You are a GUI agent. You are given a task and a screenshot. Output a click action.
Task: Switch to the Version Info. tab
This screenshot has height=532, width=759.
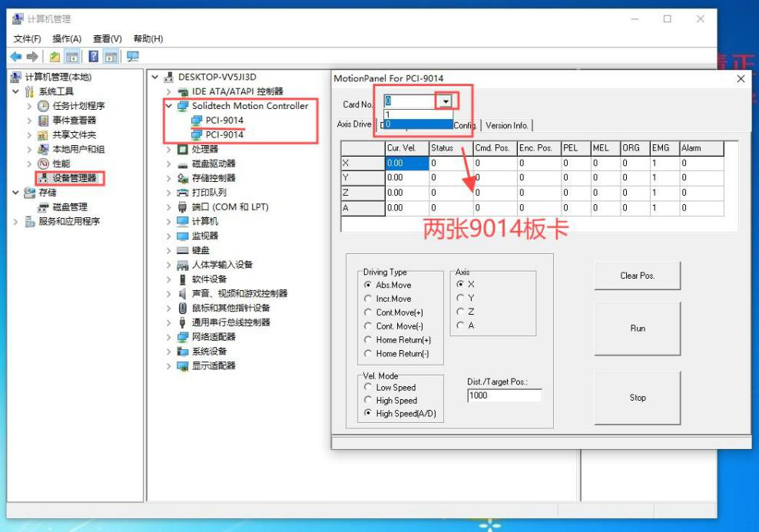pos(506,125)
